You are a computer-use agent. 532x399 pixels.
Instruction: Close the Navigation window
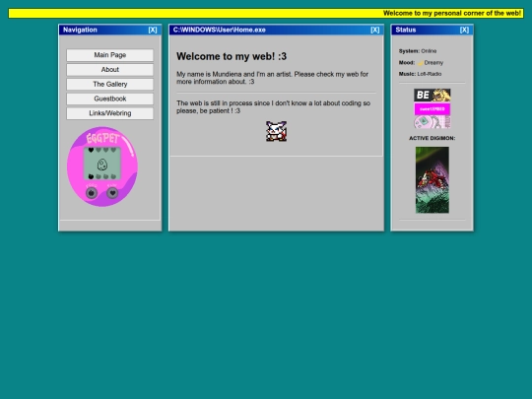[153, 30]
